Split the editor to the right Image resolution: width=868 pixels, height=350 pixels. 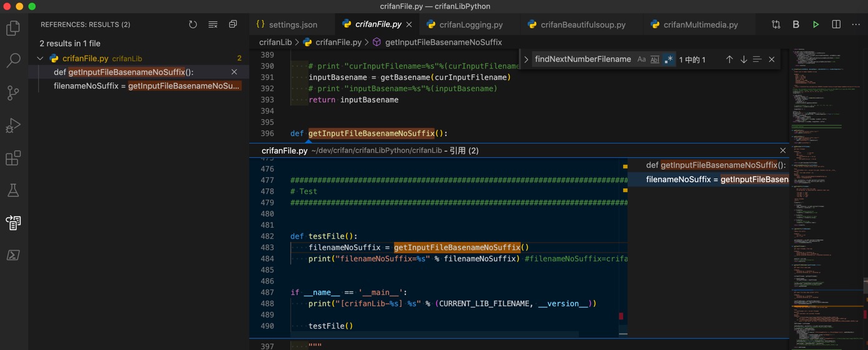tap(836, 24)
